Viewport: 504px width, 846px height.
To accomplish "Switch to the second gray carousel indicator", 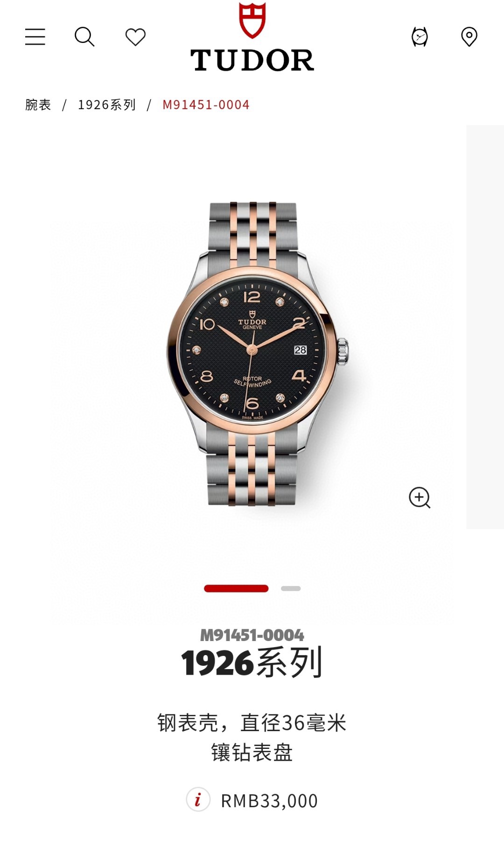I will (291, 588).
